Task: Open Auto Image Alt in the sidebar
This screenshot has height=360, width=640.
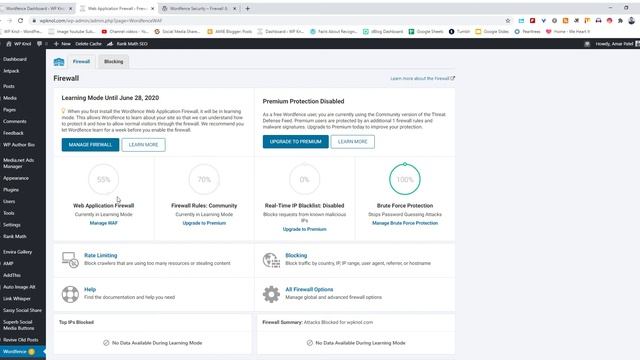Action: click(19, 287)
